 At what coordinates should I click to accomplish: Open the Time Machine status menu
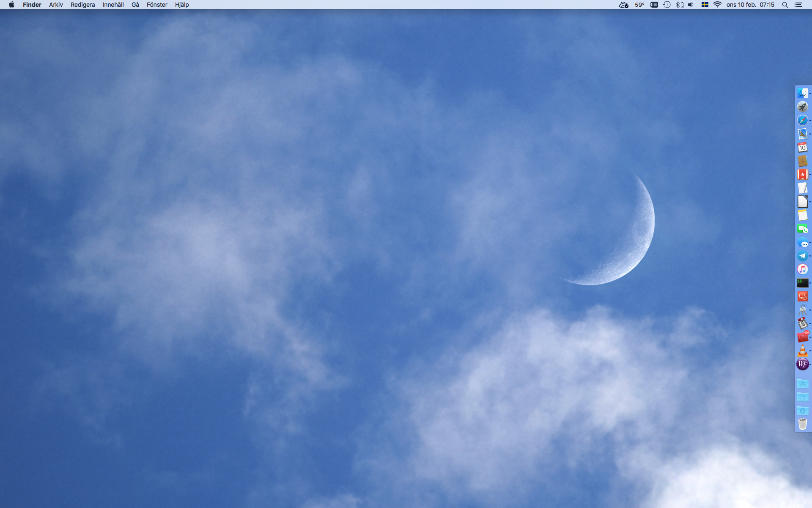[x=667, y=5]
